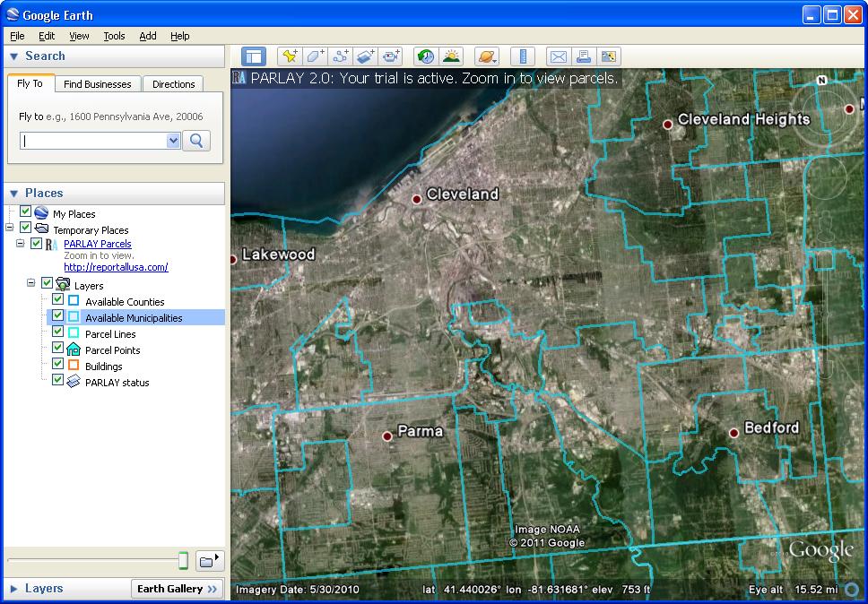Open the planet switcher (Saturn icon)

click(x=487, y=56)
